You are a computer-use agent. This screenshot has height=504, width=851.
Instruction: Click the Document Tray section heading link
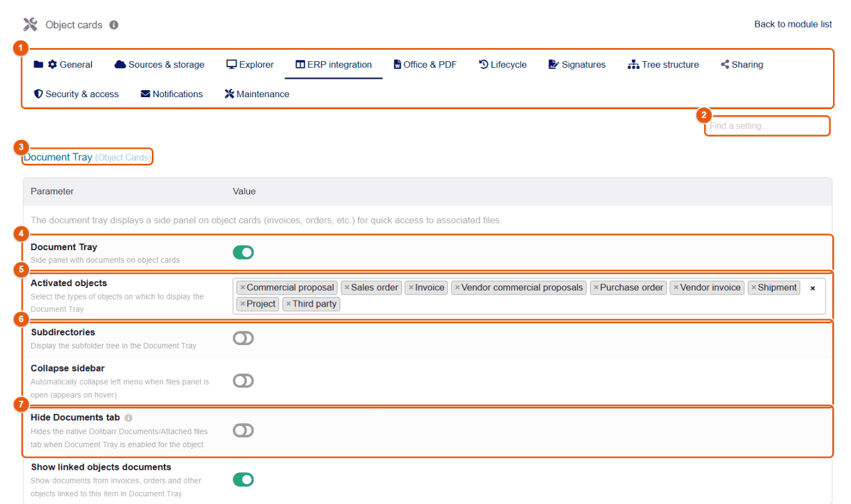[88, 157]
